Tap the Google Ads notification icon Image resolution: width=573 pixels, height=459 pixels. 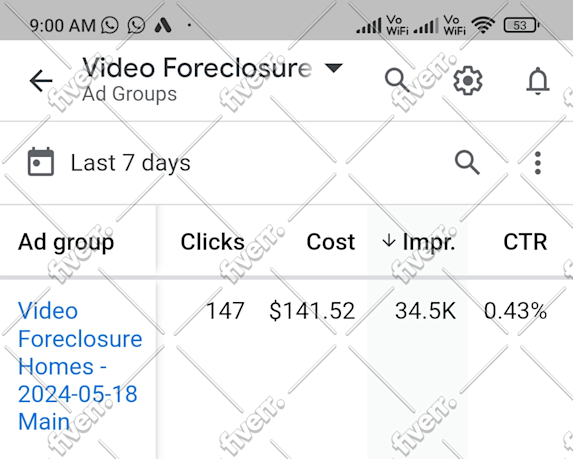click(163, 25)
